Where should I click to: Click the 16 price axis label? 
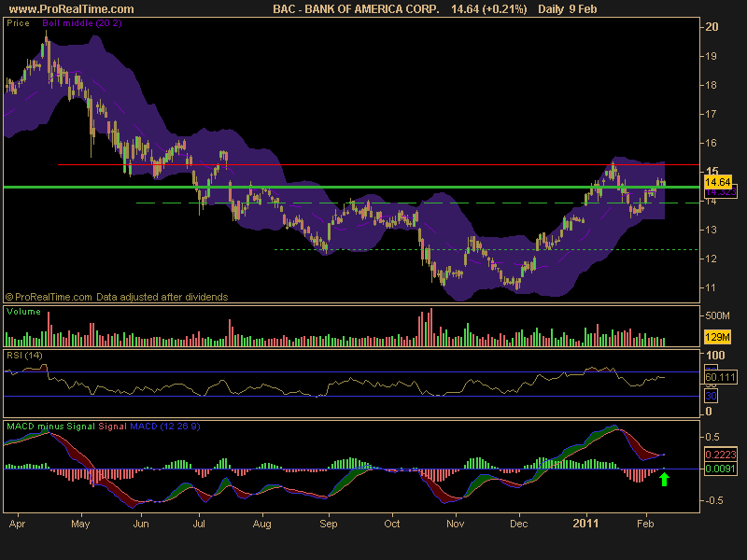(x=711, y=144)
